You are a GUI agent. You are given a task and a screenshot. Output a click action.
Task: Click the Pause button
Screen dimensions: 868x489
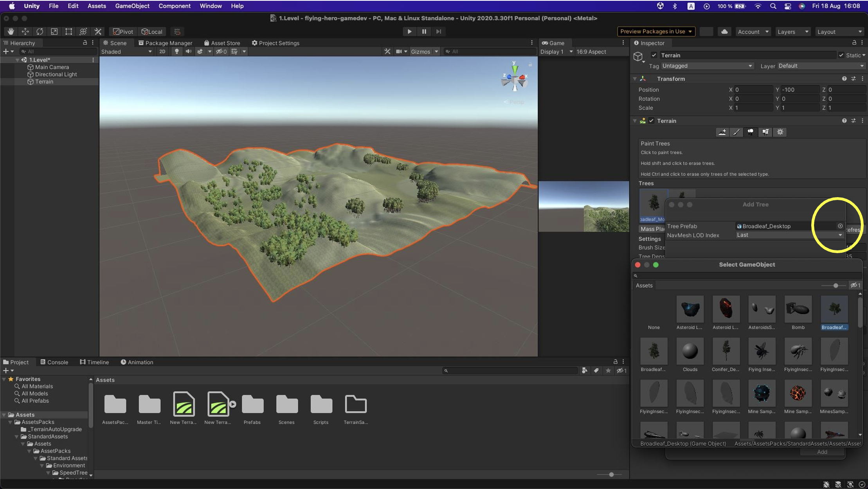click(424, 31)
